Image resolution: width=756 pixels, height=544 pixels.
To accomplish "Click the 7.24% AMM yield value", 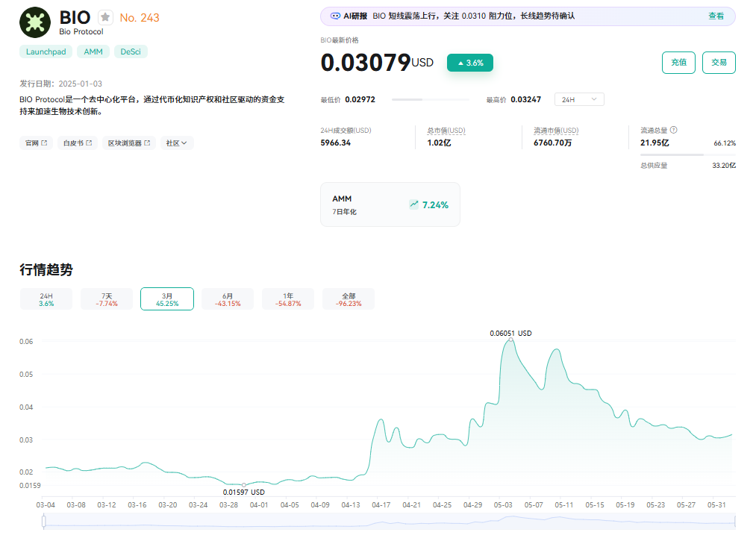I will tap(435, 205).
